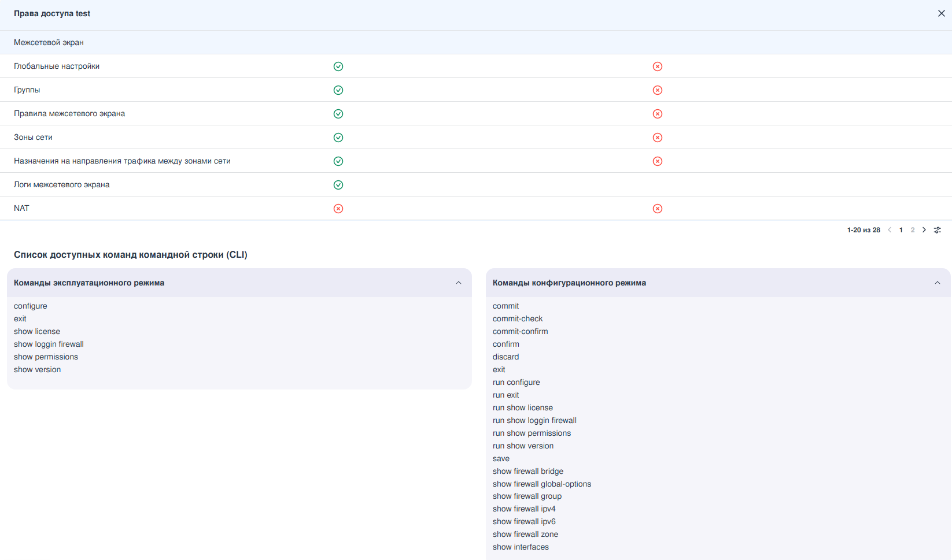This screenshot has width=952, height=560.
Task: Click the Межсетевой экран section header
Action: tap(49, 42)
